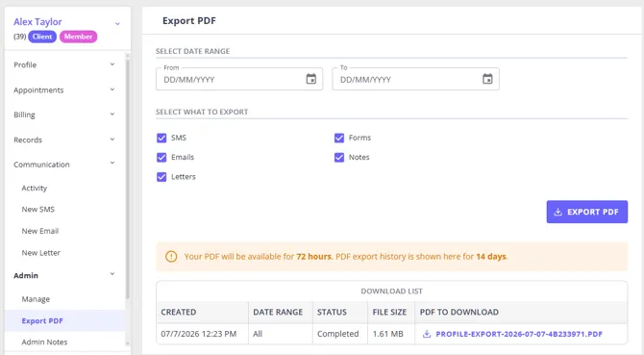This screenshot has width=644, height=355.
Task: Click the Billing menu label
Action: [24, 114]
